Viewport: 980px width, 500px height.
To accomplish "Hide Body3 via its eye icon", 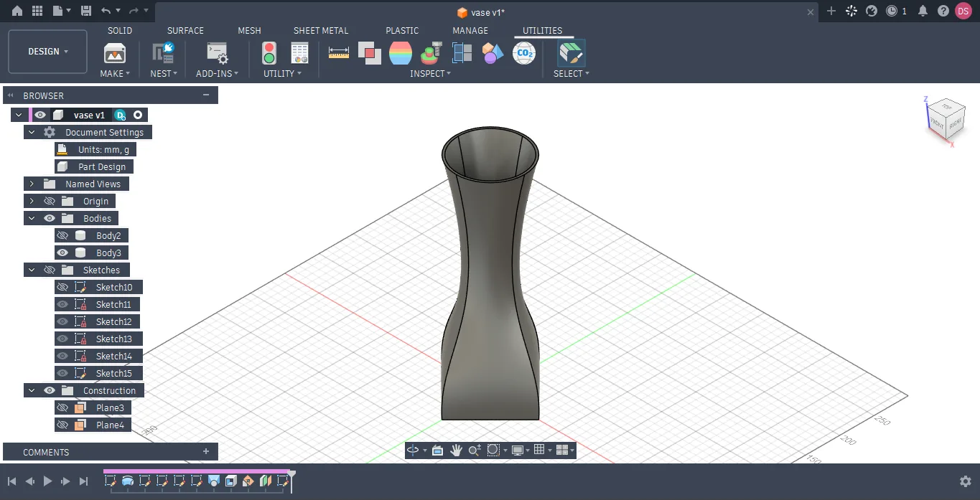I will click(x=62, y=253).
